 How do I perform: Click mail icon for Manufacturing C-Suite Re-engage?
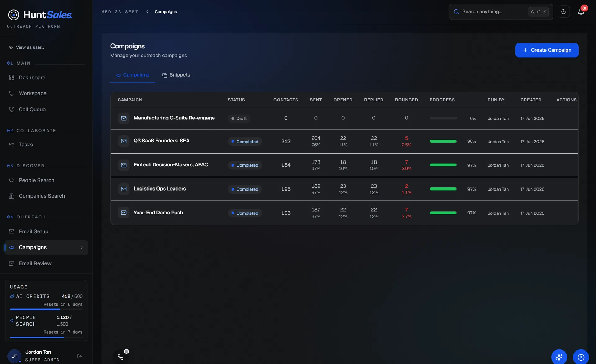click(124, 118)
